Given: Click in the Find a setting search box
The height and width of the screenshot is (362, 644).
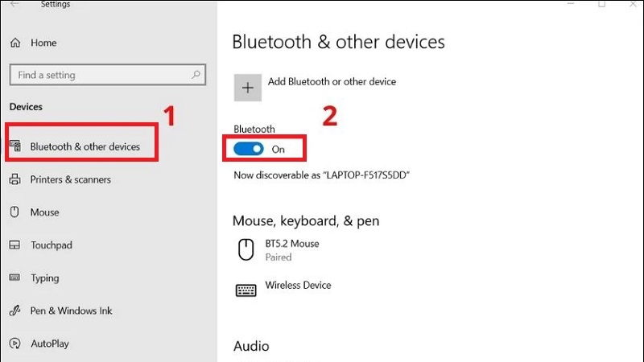Looking at the screenshot, I should click(x=97, y=75).
